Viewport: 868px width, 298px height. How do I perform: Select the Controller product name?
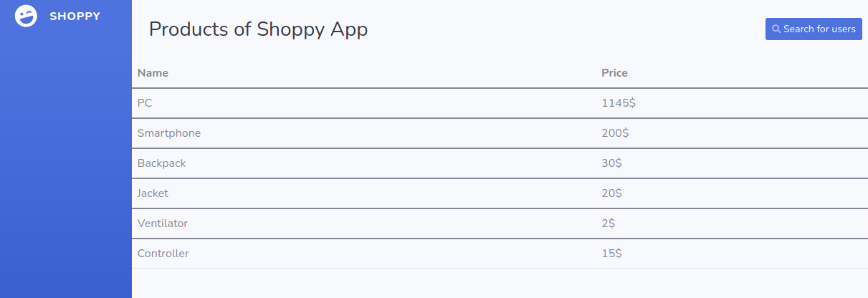coord(163,254)
